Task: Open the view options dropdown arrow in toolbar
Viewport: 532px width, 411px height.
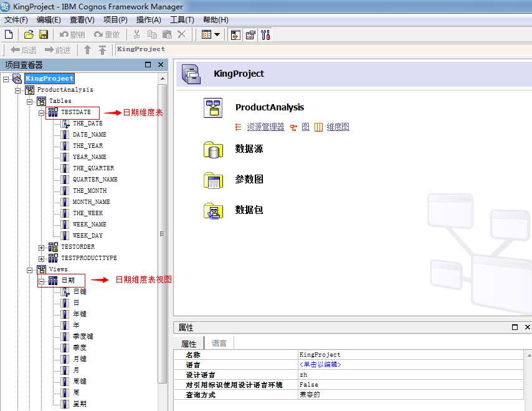Action: click(x=217, y=35)
